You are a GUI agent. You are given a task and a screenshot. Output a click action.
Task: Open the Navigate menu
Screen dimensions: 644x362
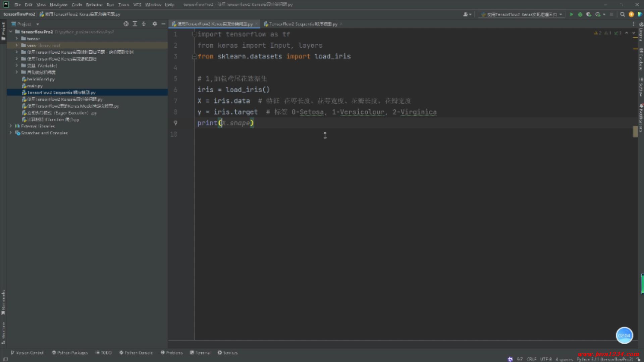58,5
